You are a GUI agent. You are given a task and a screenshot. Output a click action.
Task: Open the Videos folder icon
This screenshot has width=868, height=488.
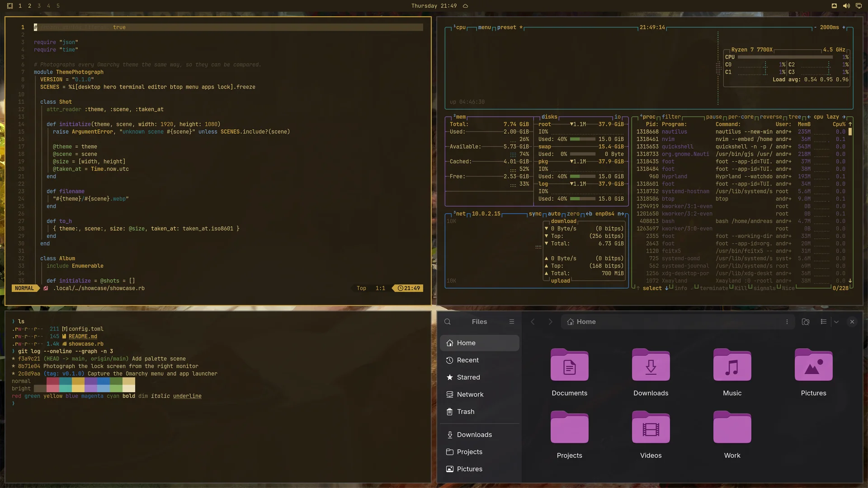[651, 427]
